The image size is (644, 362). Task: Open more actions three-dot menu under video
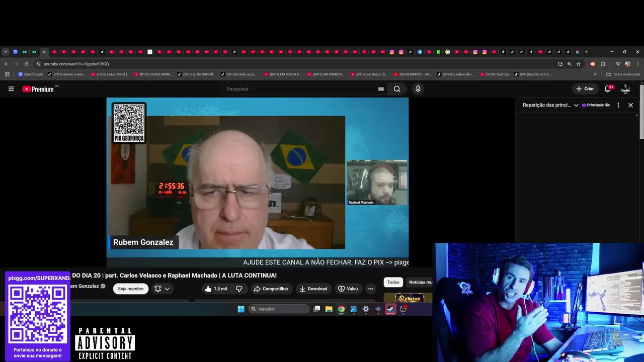(371, 289)
